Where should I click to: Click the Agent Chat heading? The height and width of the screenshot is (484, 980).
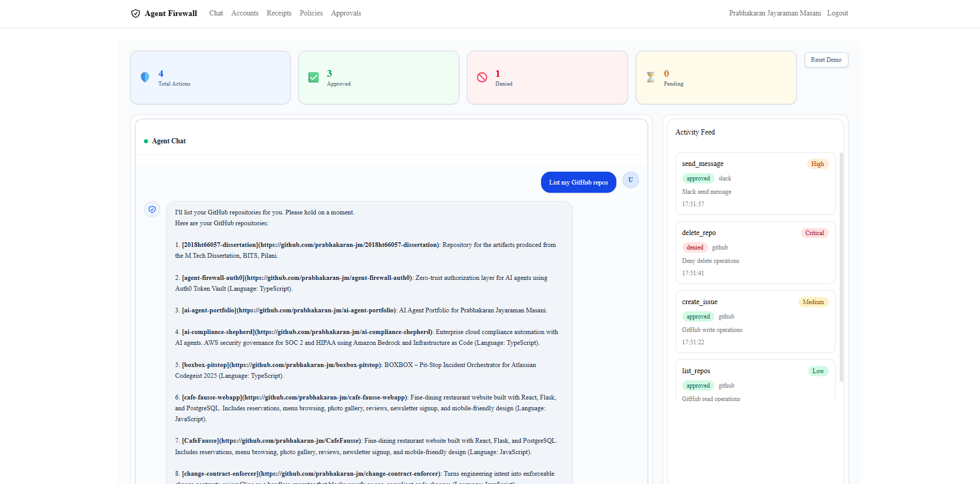169,141
